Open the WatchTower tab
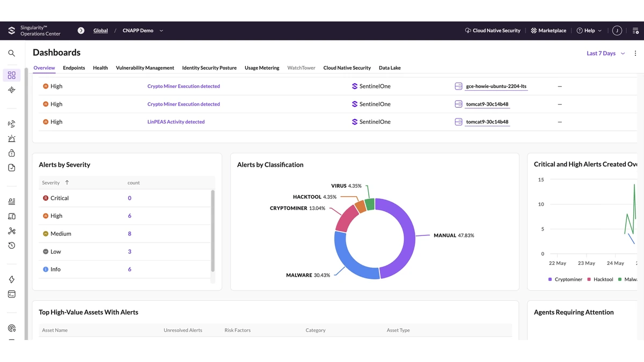This screenshot has width=644, height=362. tap(301, 68)
